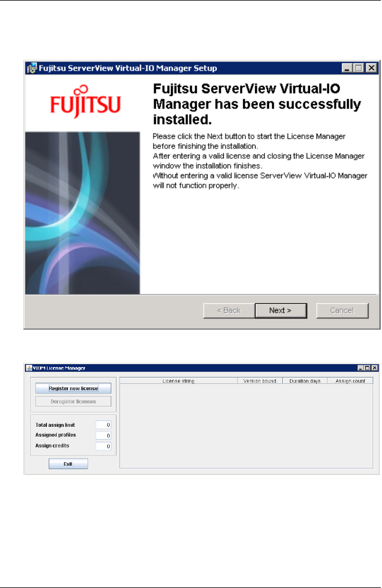Click Deregister licenses button
Screen dimensions: 382x588
pos(74,402)
